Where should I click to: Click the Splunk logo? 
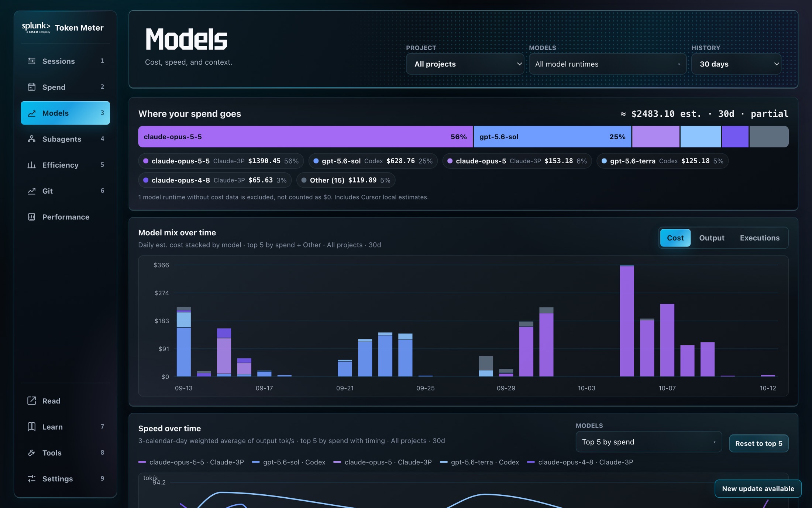coord(36,27)
